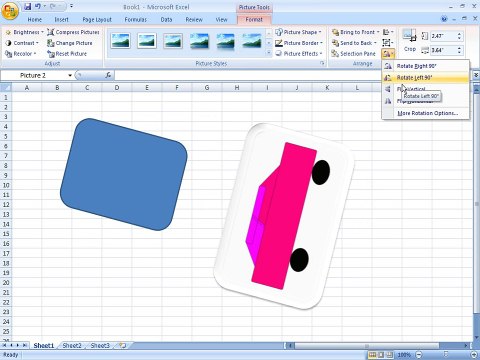Viewport: 480px width, 360px height.
Task: Select row 10 header
Action: (6, 185)
